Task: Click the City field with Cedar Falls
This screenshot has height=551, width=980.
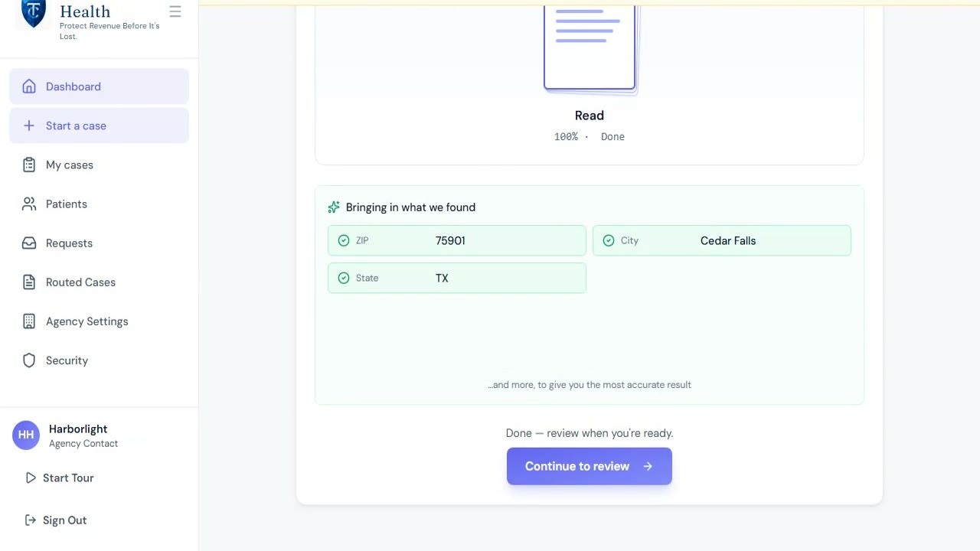Action: click(x=722, y=240)
